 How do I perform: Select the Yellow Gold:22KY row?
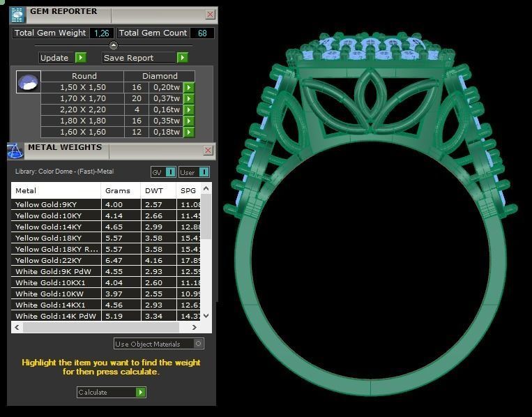[106, 260]
